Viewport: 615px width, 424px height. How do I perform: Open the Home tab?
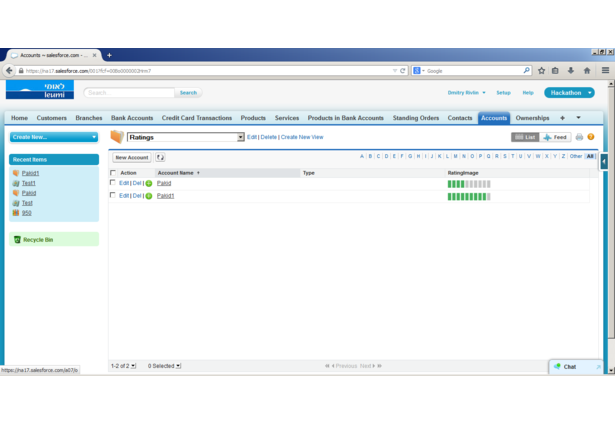(x=19, y=118)
